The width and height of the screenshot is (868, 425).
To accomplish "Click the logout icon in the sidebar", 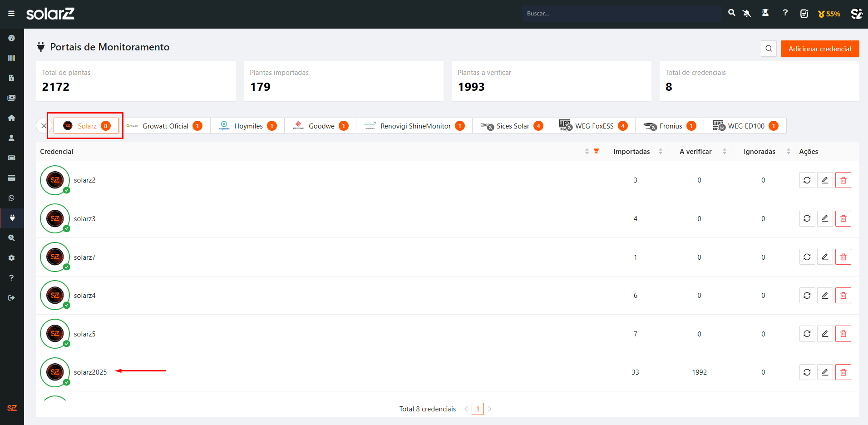I will pyautogui.click(x=12, y=298).
